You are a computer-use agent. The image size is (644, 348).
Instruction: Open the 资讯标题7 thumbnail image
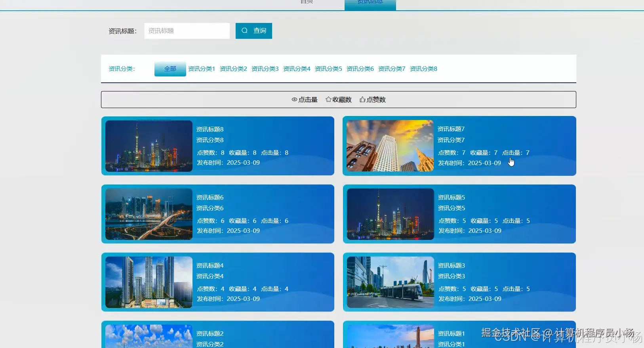coord(390,146)
